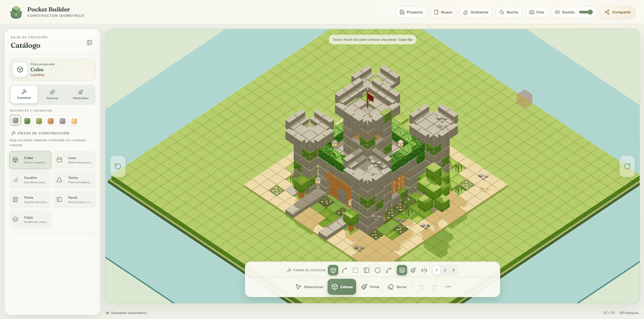This screenshot has height=319, width=644.
Task: Redo the last action
Action: point(434,287)
